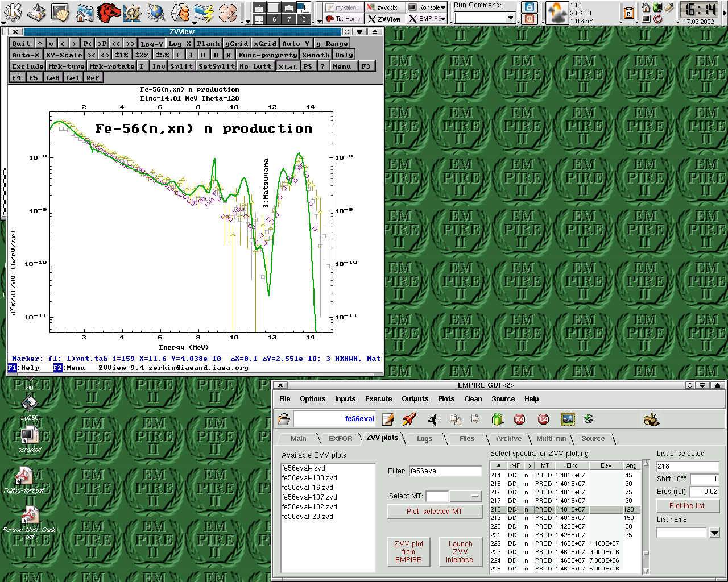
Task: Click the red logout power icon
Action: [530, 19]
